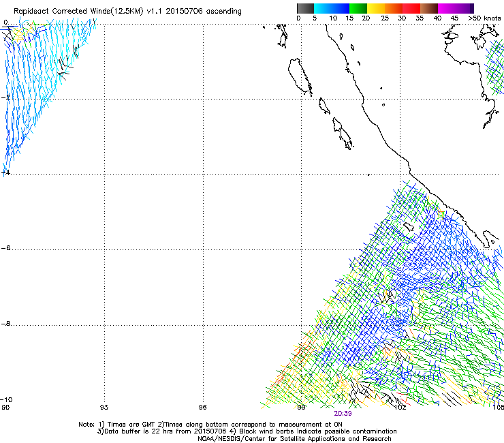504x443 pixels.
Task: Click the orange 25-30 knots legend segment
Action: coord(394,8)
